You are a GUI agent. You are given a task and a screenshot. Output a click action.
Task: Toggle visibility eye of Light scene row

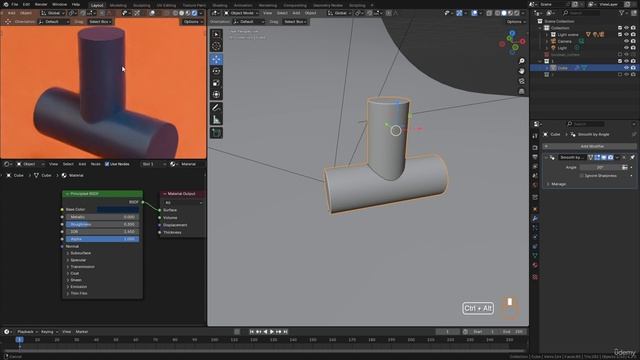627,35
